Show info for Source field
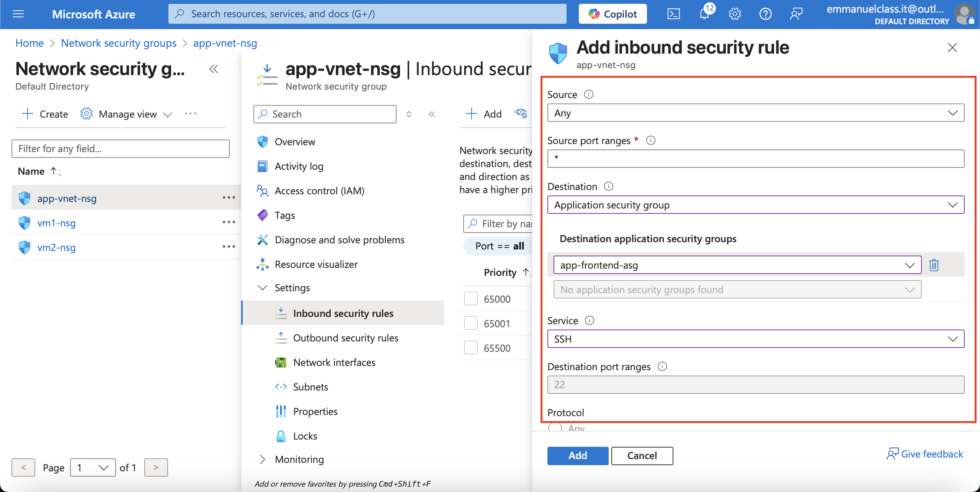This screenshot has width=980, height=492. tap(589, 94)
